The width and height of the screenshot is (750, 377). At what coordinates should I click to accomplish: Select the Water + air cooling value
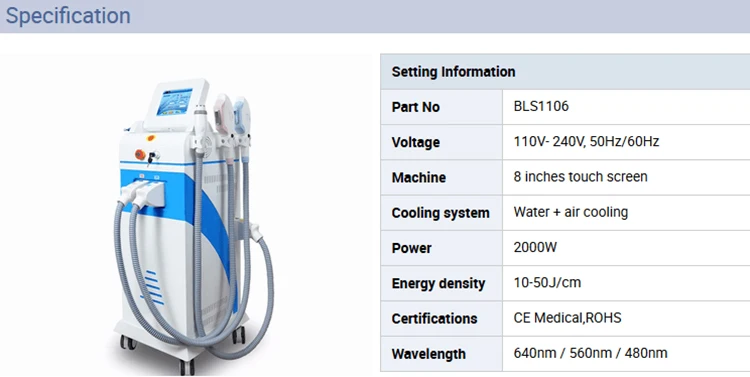click(x=571, y=212)
